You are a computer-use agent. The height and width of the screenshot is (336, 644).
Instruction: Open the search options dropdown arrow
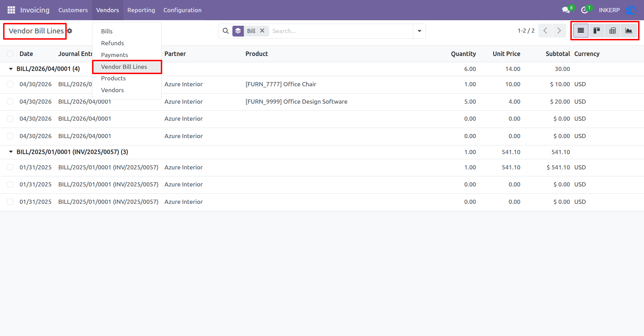pyautogui.click(x=419, y=31)
